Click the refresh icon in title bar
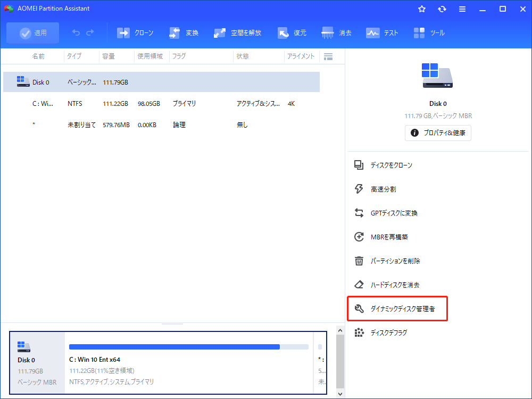 tap(442, 9)
